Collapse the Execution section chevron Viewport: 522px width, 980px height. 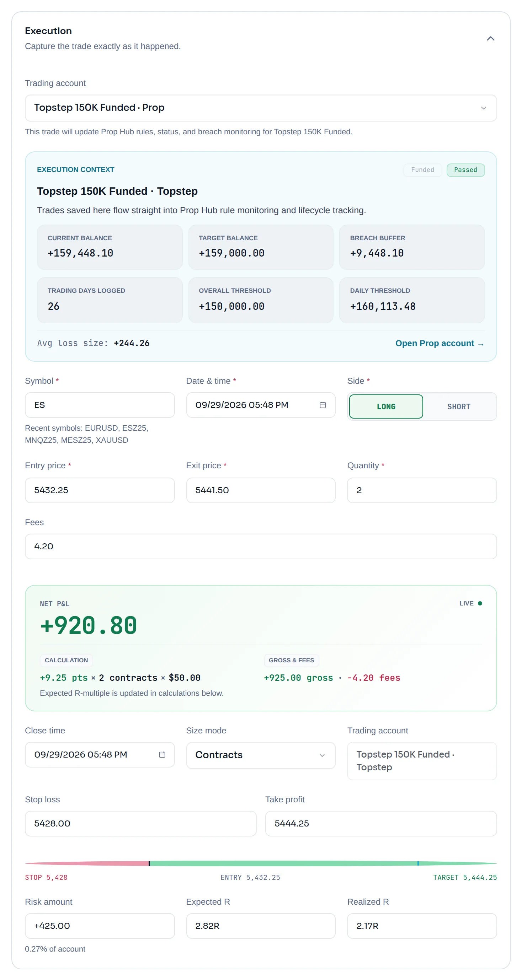coord(490,38)
